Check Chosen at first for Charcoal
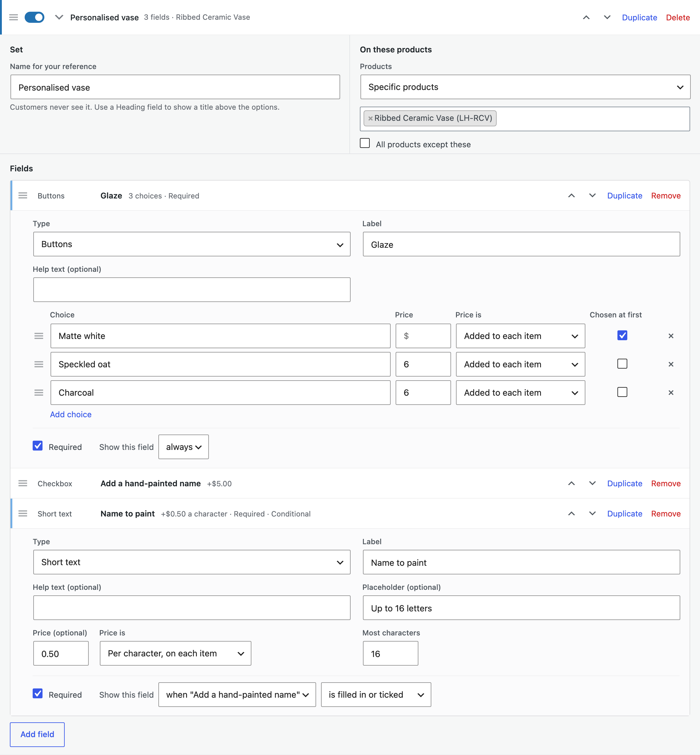Image resolution: width=700 pixels, height=755 pixels. point(622,392)
